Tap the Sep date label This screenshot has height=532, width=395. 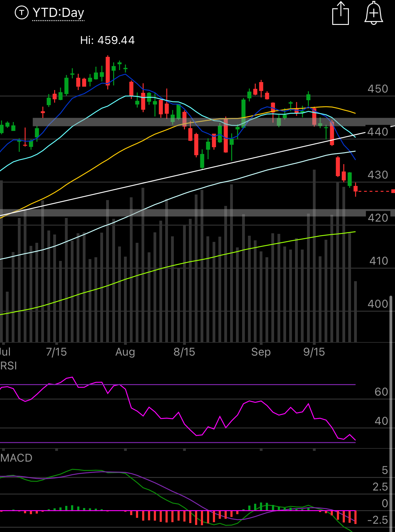[x=261, y=352]
